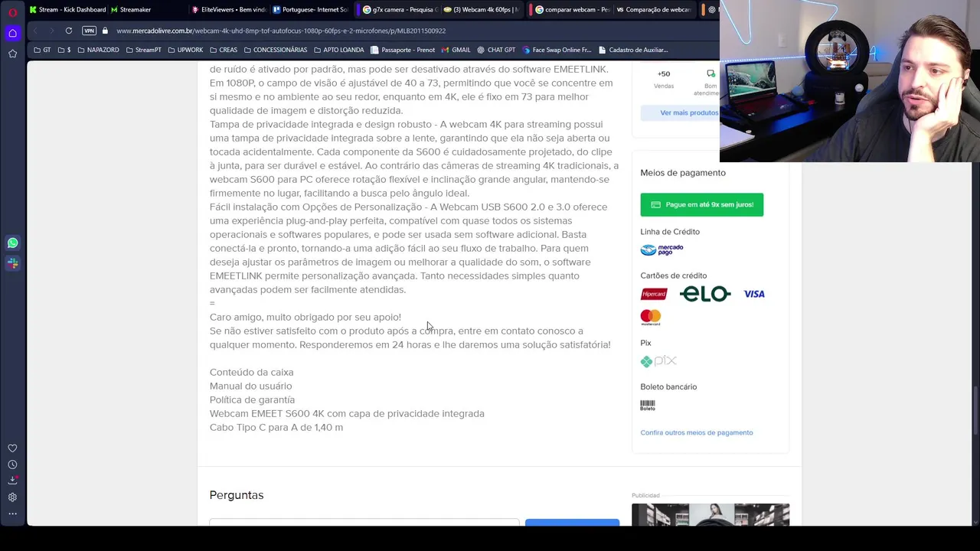The width and height of the screenshot is (980, 551).
Task: Open the StreamPT bookmarks folder
Action: (x=143, y=50)
